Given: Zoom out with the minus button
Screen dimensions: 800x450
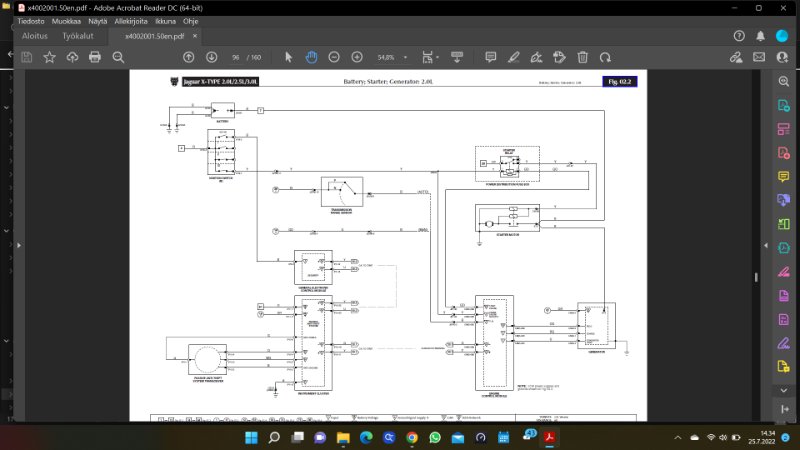Looking at the screenshot, I should point(334,57).
